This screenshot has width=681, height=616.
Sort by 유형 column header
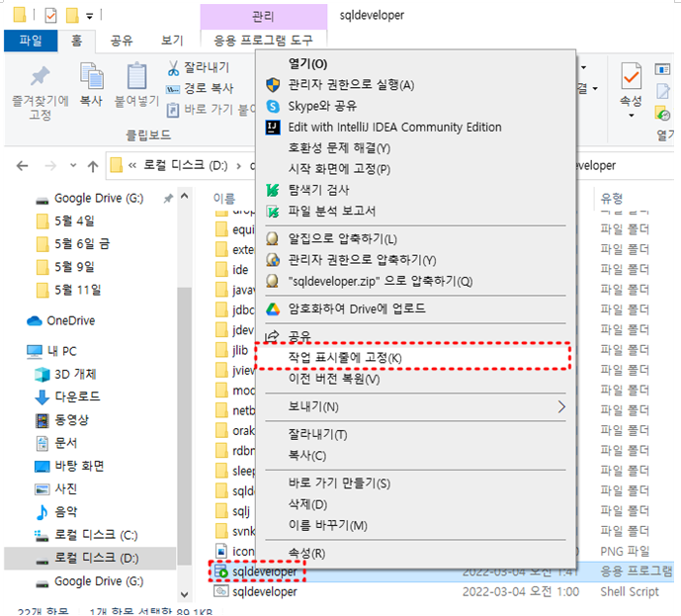[612, 199]
